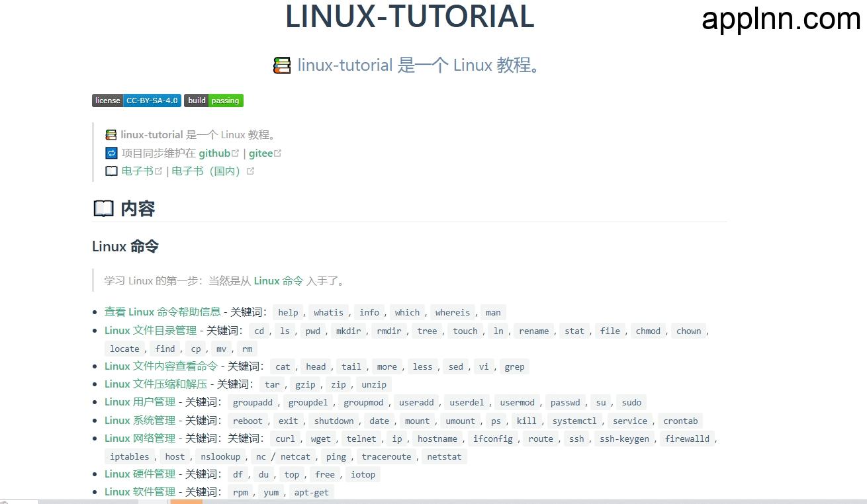Click the open book icon before 电子书 links
Image resolution: width=867 pixels, height=504 pixels.
pyautogui.click(x=111, y=171)
